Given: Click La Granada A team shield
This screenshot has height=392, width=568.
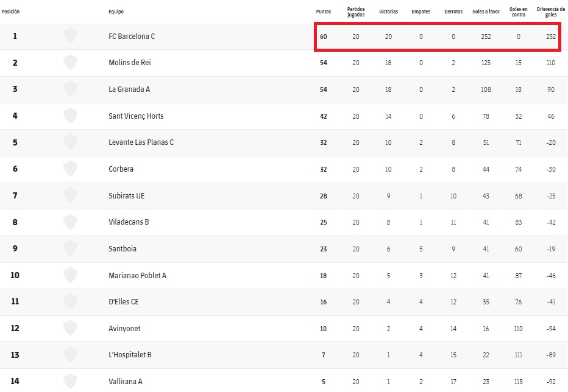Looking at the screenshot, I should click(71, 89).
